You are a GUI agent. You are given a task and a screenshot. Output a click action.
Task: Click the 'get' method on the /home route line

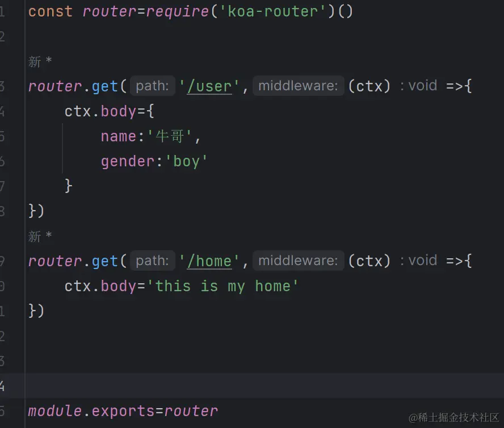point(105,261)
